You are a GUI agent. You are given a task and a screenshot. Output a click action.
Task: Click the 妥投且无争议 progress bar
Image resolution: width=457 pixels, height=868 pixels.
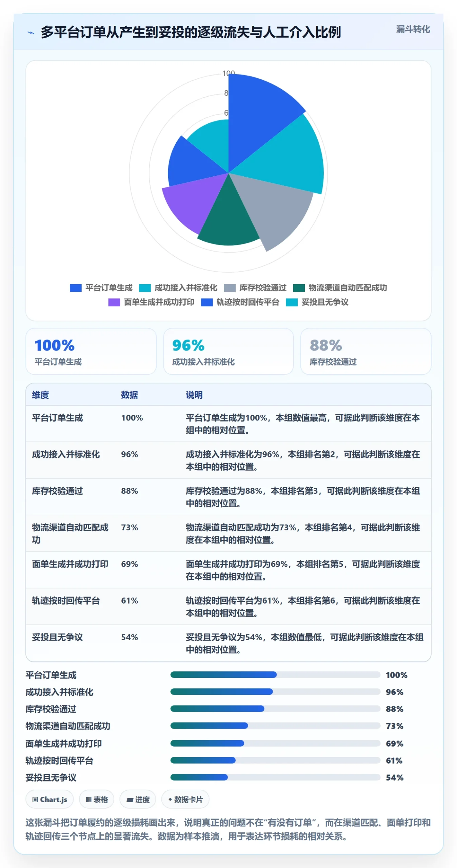[275, 777]
